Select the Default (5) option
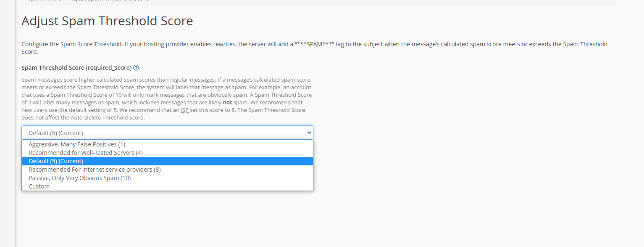644x247 pixels. (x=55, y=161)
